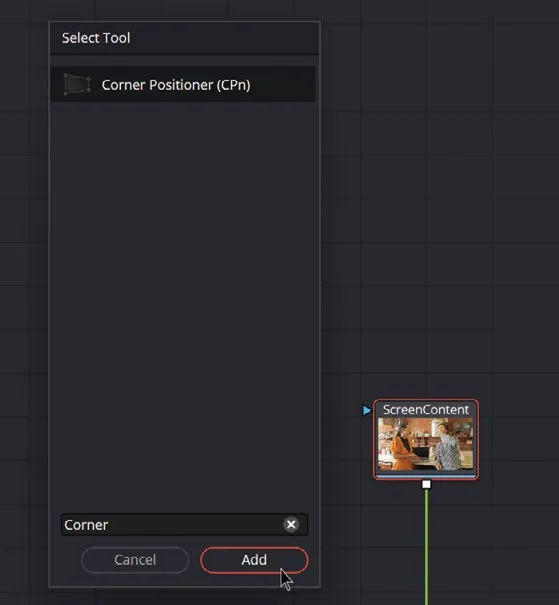This screenshot has width=559, height=605.
Task: Click the red border of ScreenContent node
Action: (478, 440)
